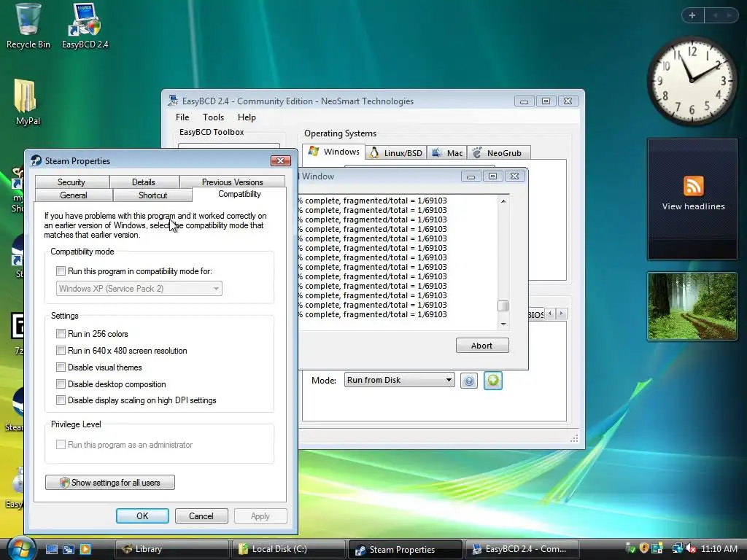Image resolution: width=747 pixels, height=560 pixels.
Task: Switch to the Previous Versions tab
Action: [233, 182]
